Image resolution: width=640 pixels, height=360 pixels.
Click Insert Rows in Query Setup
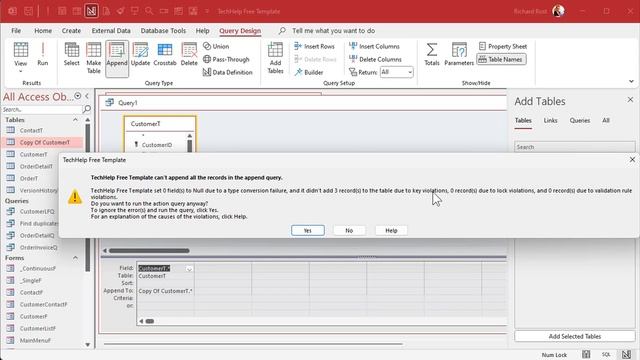coord(314,46)
